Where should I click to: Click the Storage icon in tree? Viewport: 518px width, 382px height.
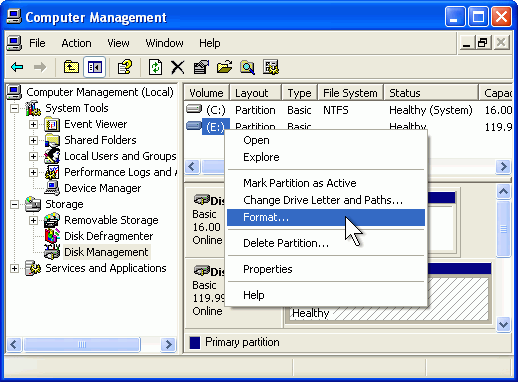tap(33, 204)
